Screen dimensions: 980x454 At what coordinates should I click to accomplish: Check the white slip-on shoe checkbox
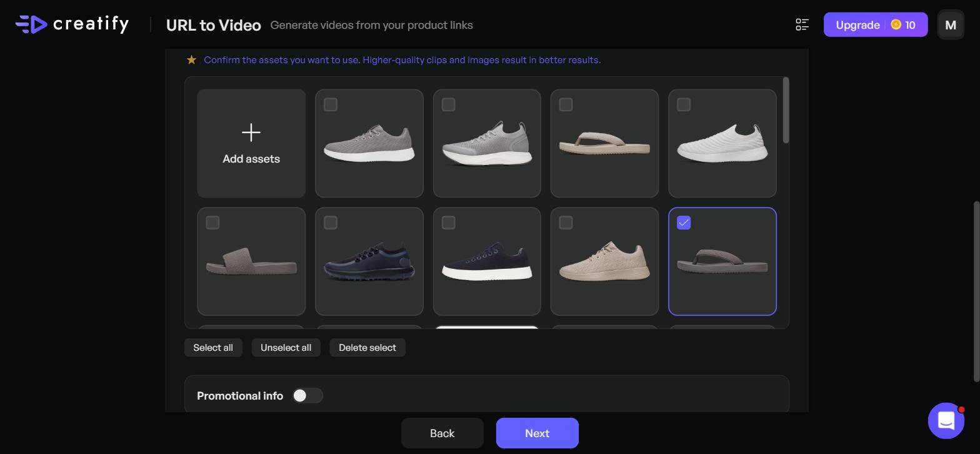point(684,104)
